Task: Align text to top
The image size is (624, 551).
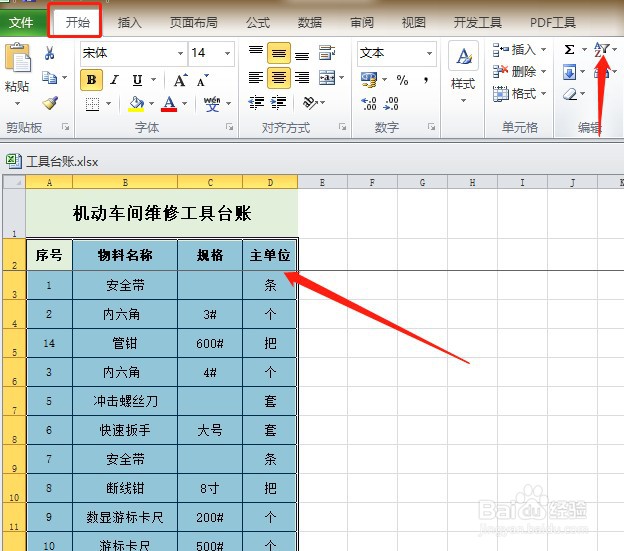Action: [x=255, y=51]
